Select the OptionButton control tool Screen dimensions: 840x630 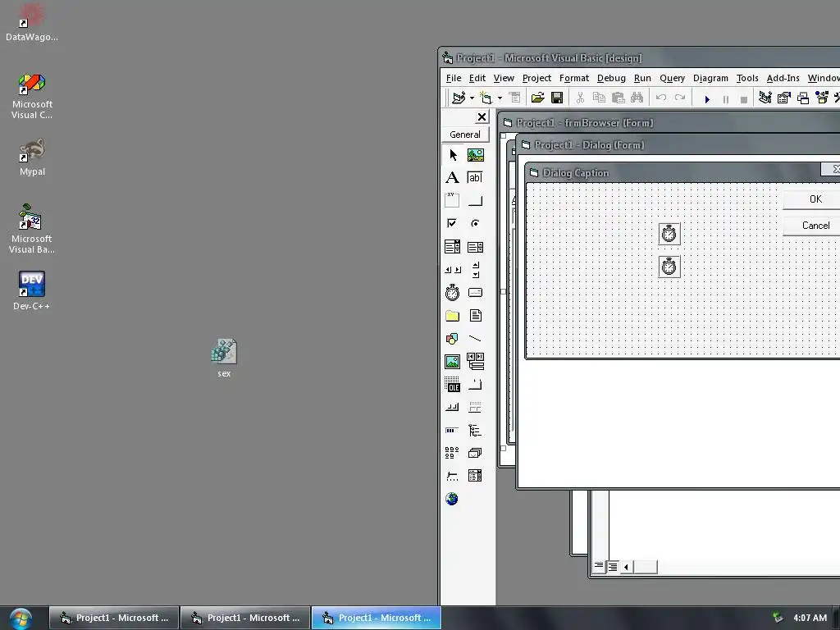coord(475,223)
